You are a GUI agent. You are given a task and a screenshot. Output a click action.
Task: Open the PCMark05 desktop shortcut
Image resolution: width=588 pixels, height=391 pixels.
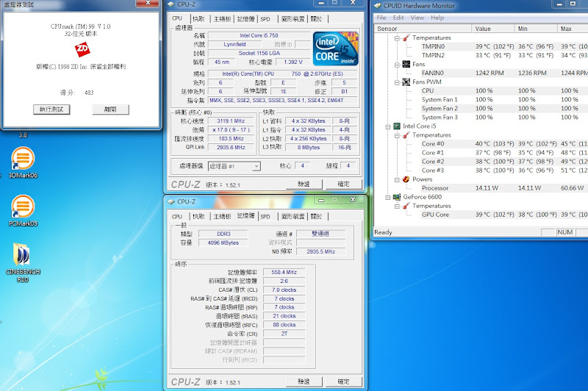pos(23,210)
